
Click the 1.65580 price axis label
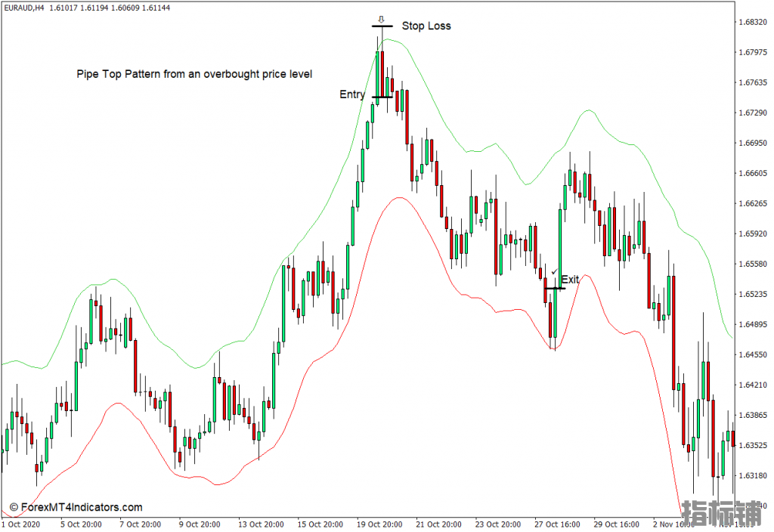[753, 264]
